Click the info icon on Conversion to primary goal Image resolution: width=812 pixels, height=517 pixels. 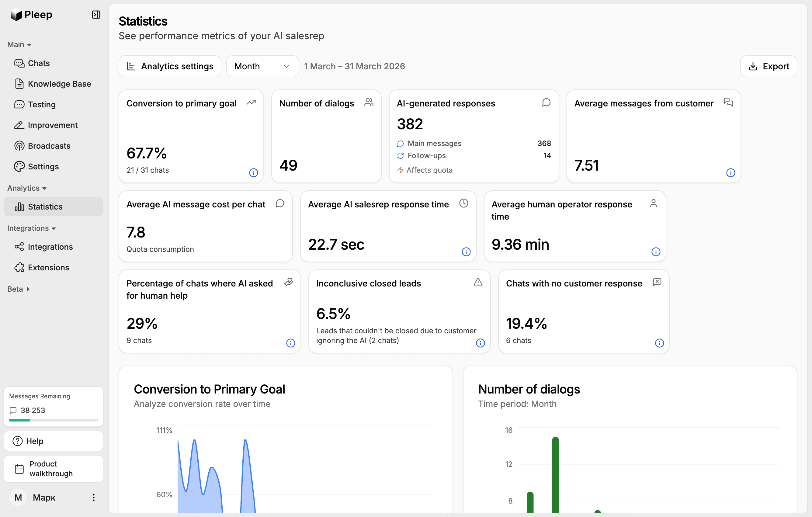(254, 172)
